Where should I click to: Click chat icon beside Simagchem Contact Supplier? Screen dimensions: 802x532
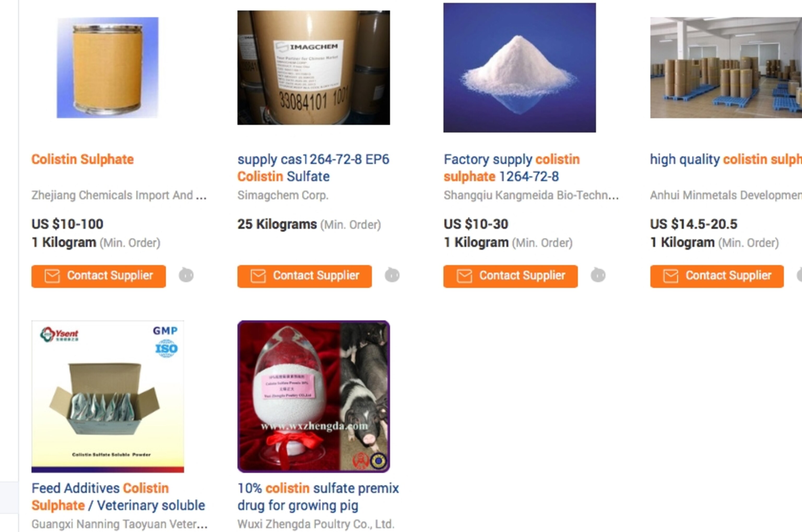tap(392, 275)
